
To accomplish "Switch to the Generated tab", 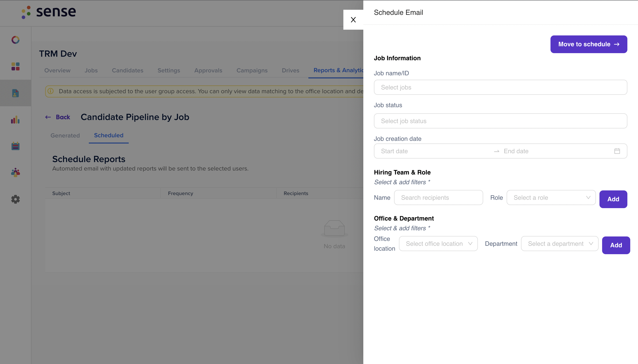I will (65, 136).
